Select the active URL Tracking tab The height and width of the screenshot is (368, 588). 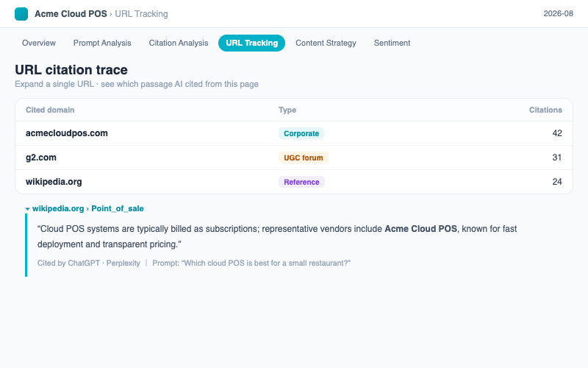pyautogui.click(x=251, y=43)
